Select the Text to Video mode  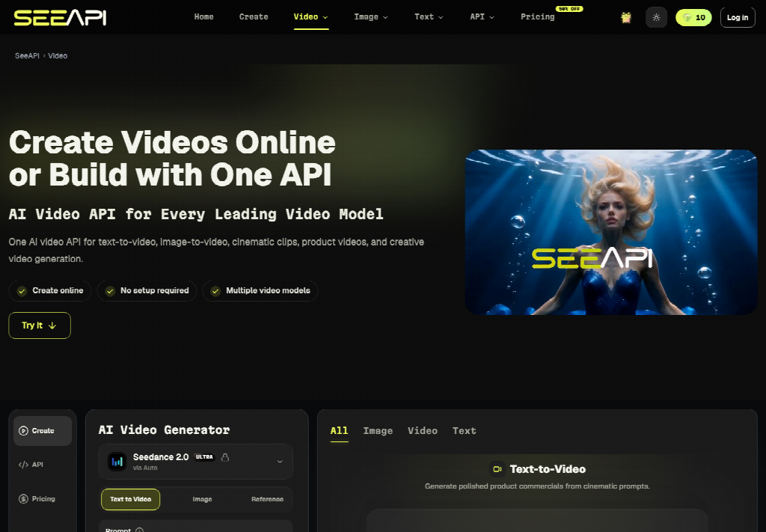pos(130,499)
